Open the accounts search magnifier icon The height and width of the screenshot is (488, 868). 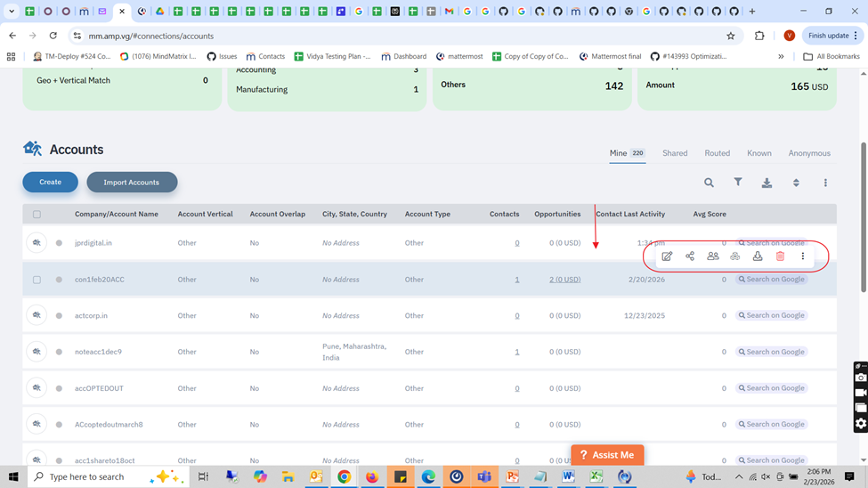709,183
